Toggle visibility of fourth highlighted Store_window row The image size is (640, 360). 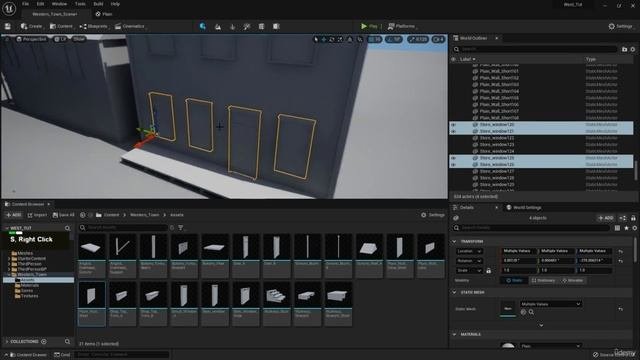click(453, 164)
